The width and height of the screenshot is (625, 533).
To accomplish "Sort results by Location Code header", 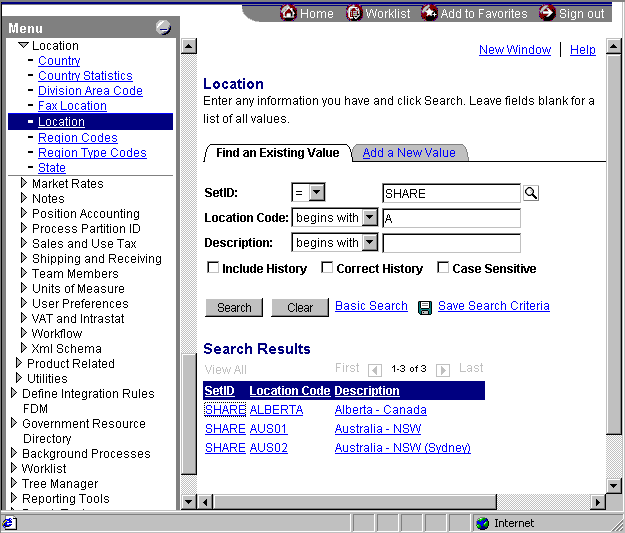I will tap(290, 391).
